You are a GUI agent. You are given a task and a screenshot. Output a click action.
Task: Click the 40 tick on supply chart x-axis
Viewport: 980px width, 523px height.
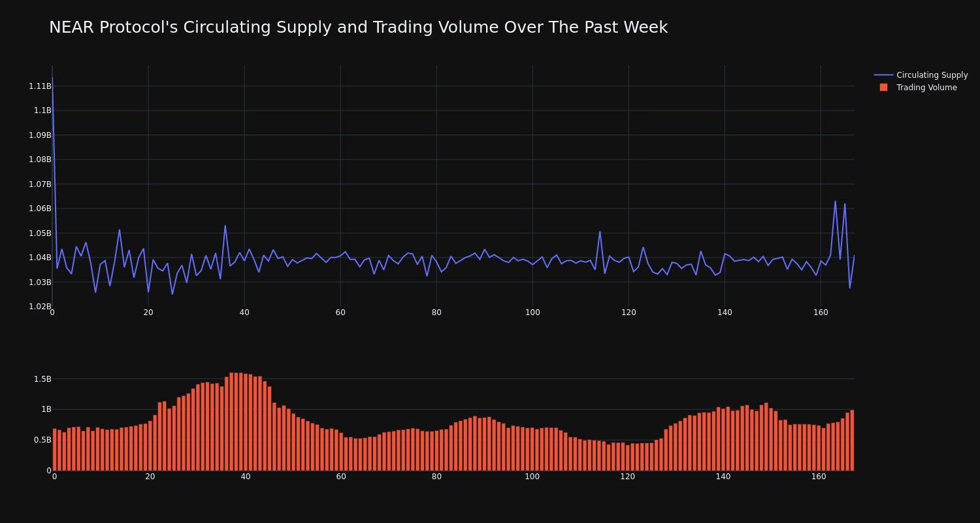(x=244, y=312)
